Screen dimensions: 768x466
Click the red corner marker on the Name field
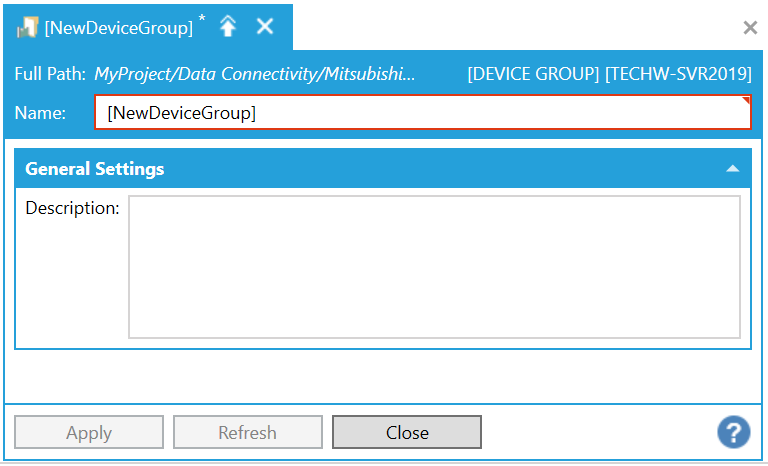click(x=745, y=101)
